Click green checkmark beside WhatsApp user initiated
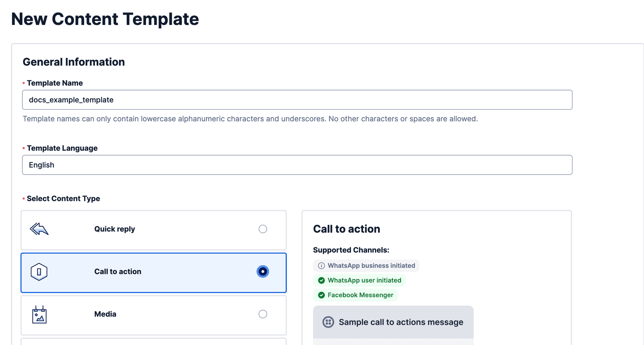 [x=321, y=281]
